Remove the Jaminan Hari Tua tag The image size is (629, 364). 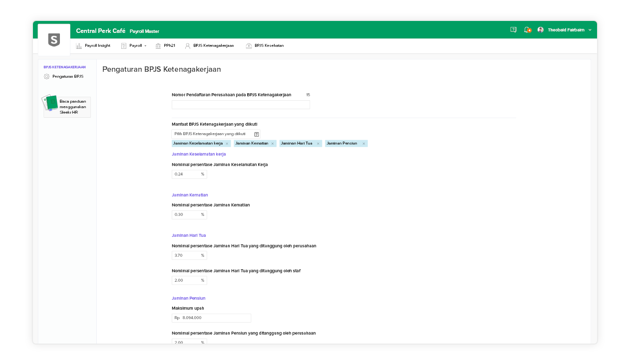318,144
